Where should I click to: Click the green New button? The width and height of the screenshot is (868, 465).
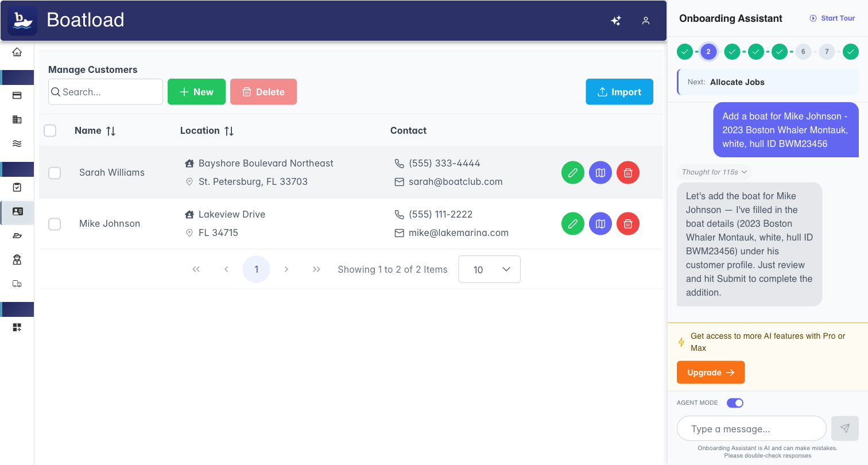tap(196, 92)
